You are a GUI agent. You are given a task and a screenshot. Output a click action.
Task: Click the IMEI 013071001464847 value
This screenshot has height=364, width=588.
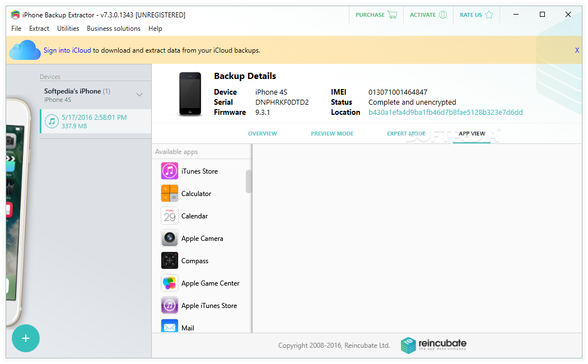398,92
